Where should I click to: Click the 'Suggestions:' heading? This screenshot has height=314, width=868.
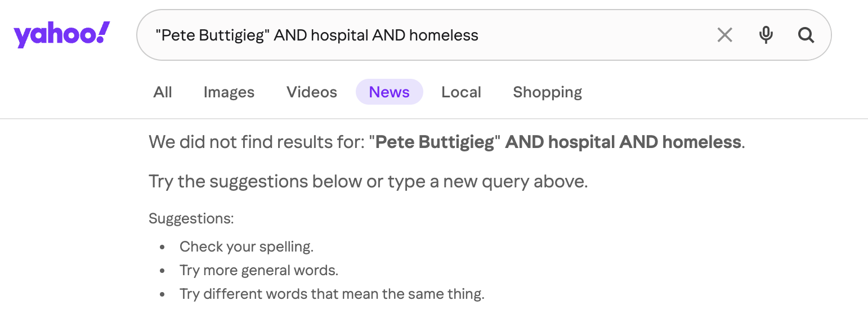click(191, 218)
